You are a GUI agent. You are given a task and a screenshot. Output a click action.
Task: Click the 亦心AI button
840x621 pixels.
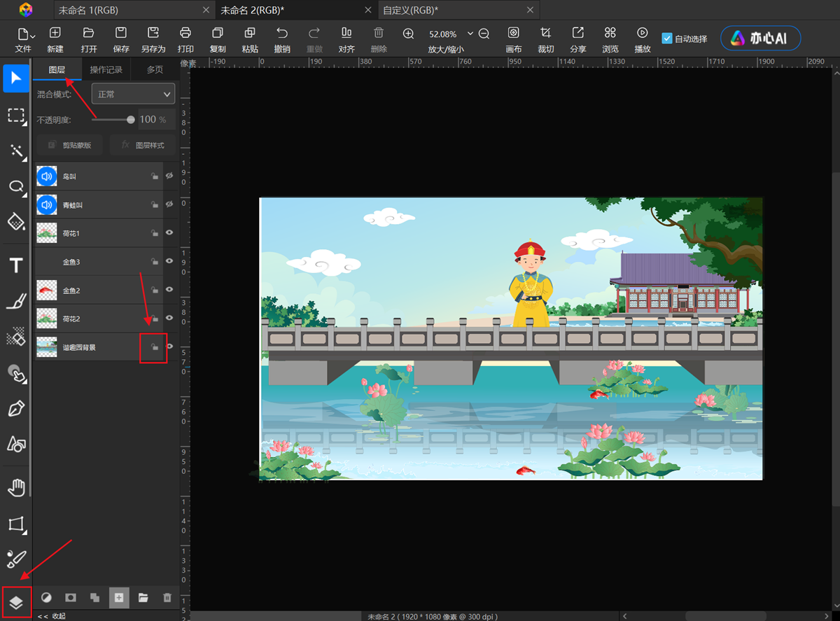pyautogui.click(x=760, y=39)
